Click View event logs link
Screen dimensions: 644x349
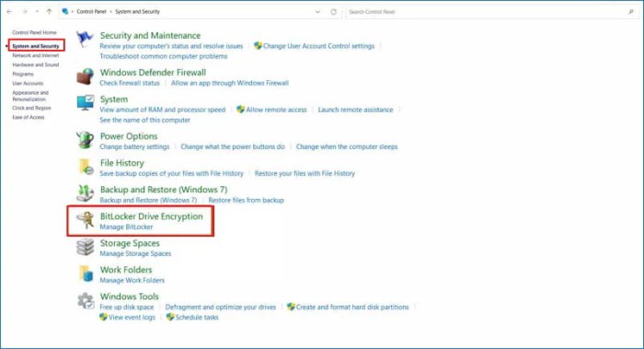pyautogui.click(x=132, y=318)
